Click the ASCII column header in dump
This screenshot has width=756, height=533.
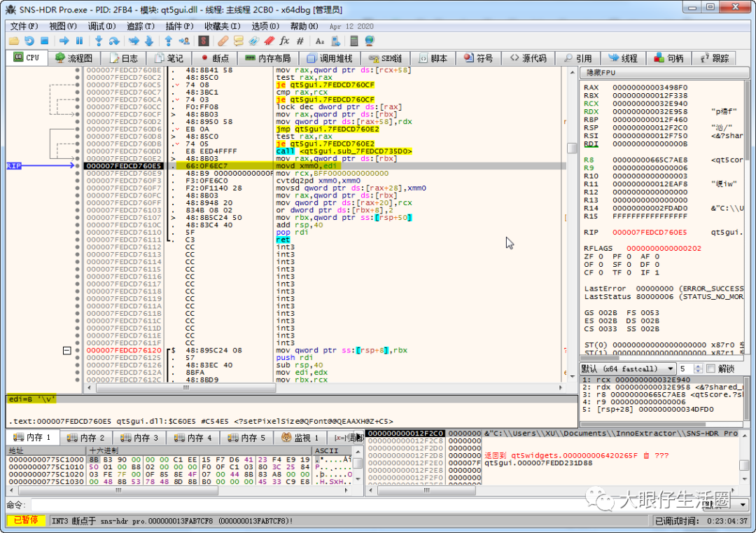pyautogui.click(x=333, y=450)
